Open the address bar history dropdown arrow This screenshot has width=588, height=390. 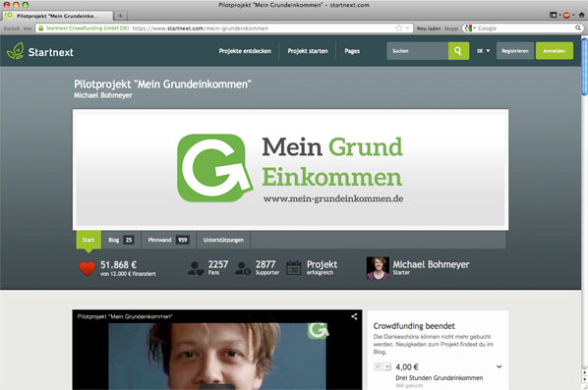(x=408, y=28)
